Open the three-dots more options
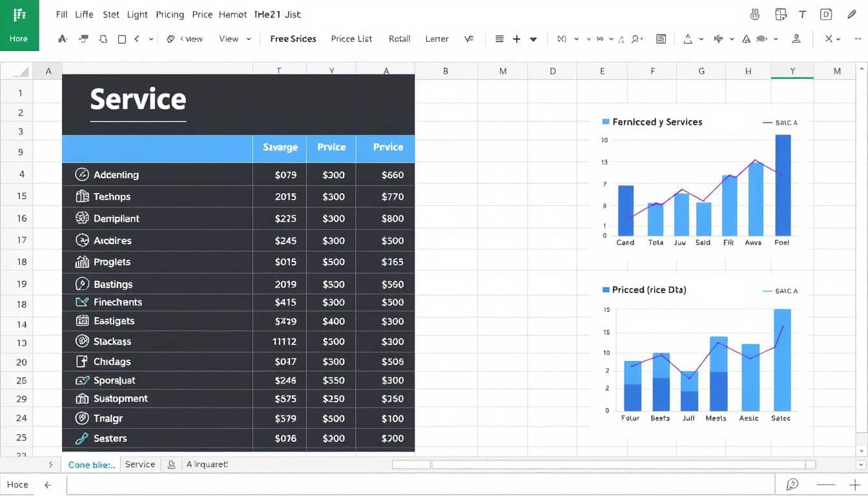The height and width of the screenshot is (496, 868). (856, 39)
